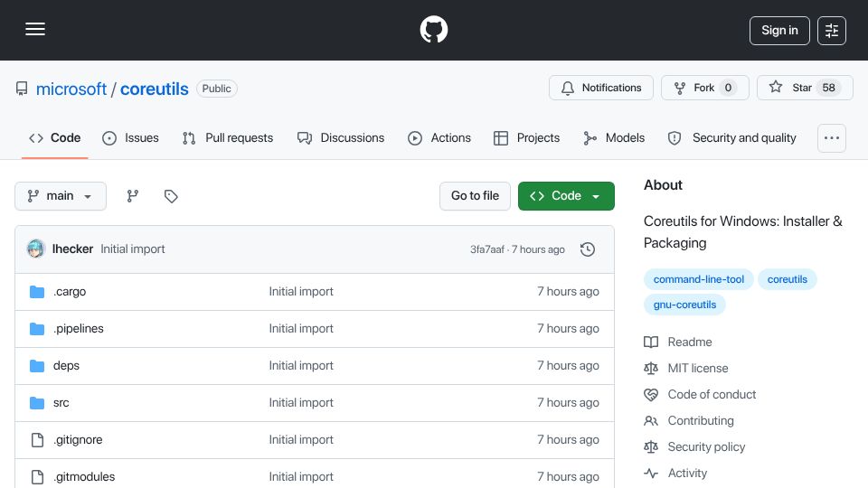Click the .gitignore row's 7 hours ago
The width and height of the screenshot is (868, 488).
point(568,440)
